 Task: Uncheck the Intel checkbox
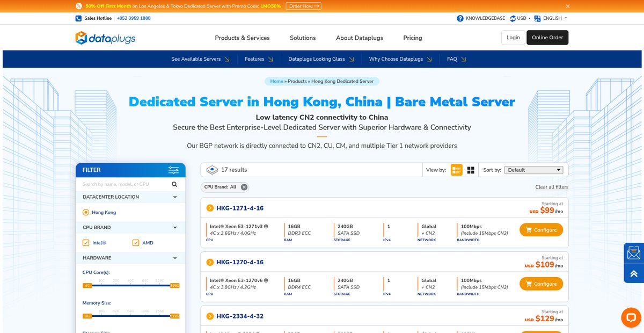click(86, 243)
